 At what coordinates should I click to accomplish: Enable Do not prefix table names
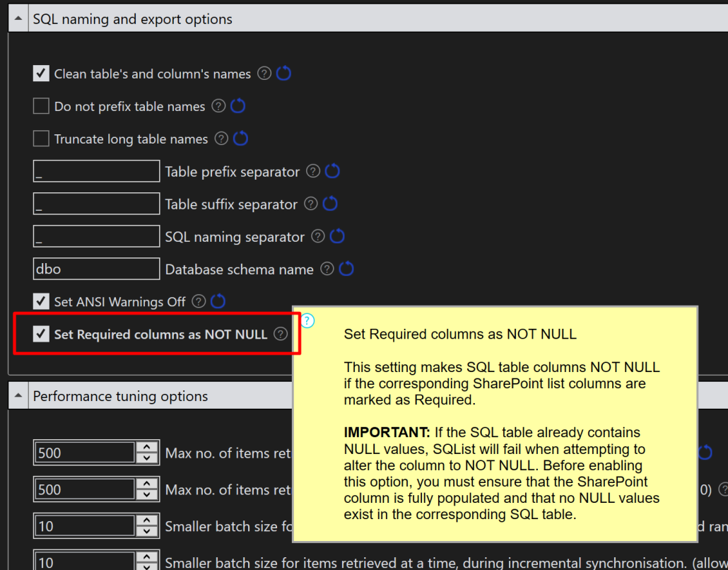41,106
